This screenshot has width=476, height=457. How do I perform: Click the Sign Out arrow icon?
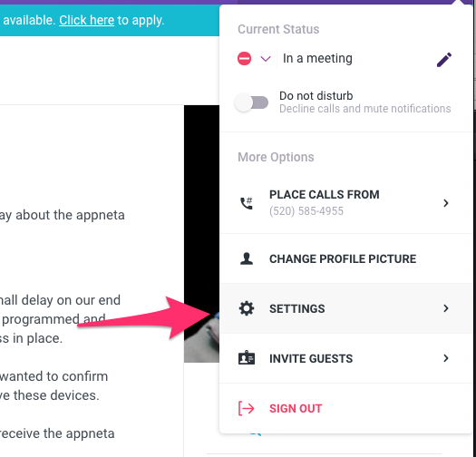[247, 408]
